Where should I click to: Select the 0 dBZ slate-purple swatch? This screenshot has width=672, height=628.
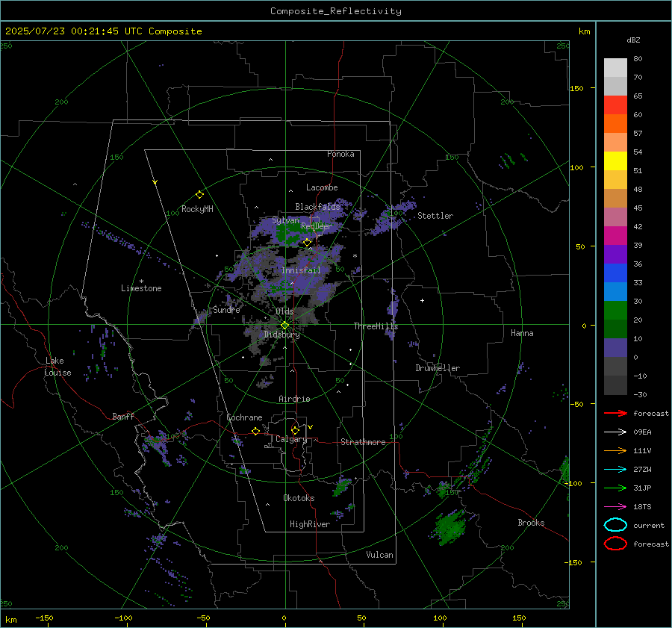coord(615,348)
